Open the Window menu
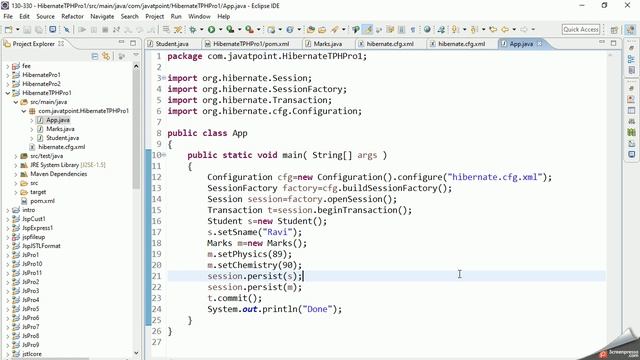The height and width of the screenshot is (360, 640). pyautogui.click(x=199, y=16)
